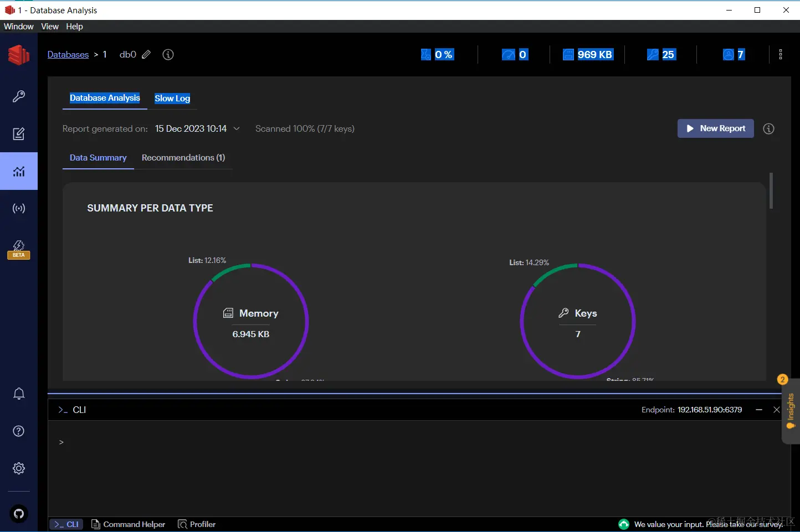Click the db0 database index label

pos(128,54)
